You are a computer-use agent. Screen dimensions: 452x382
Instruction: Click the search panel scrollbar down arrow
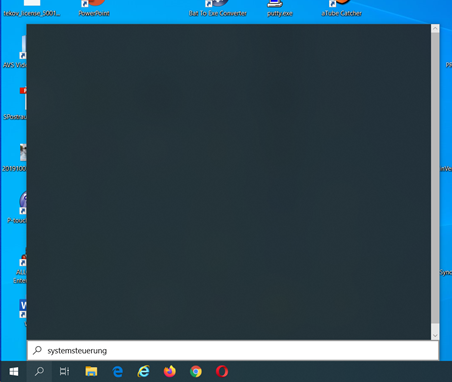(x=435, y=336)
